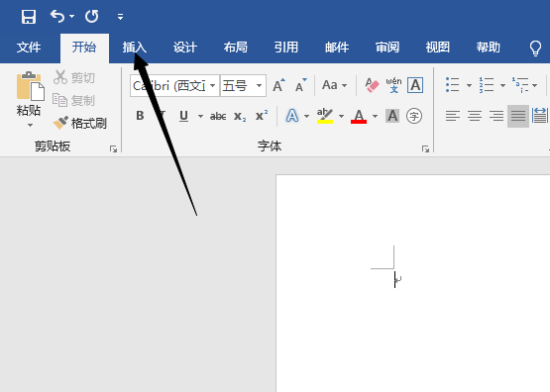Screen dimensions: 550x392
Task: Click the multilevel list icon
Action: [520, 85]
